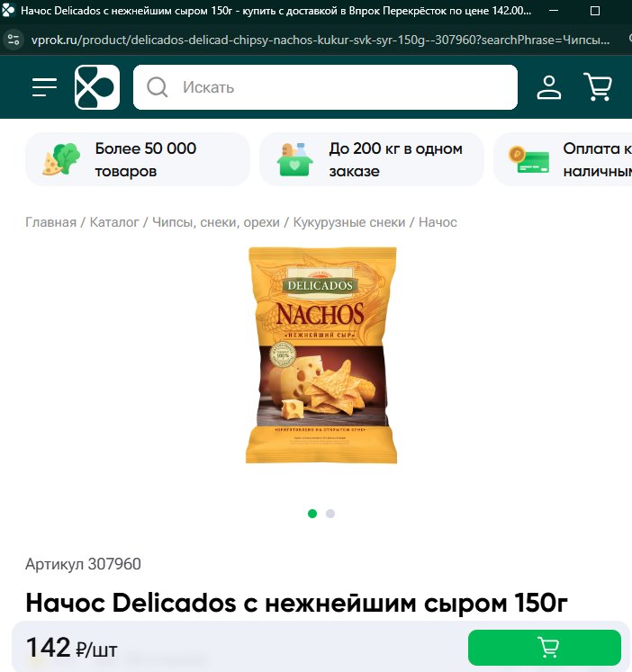
Task: Click the magnifier search icon
Action: [x=157, y=87]
